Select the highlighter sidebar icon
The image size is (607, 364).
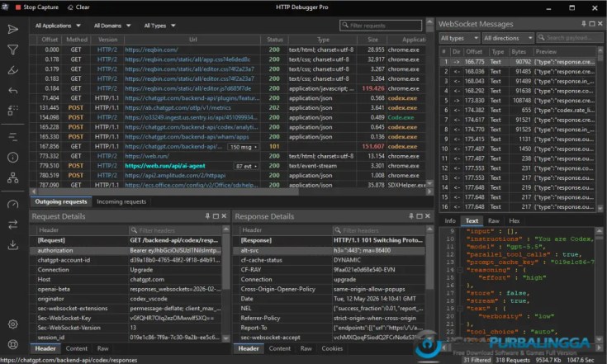[12, 70]
